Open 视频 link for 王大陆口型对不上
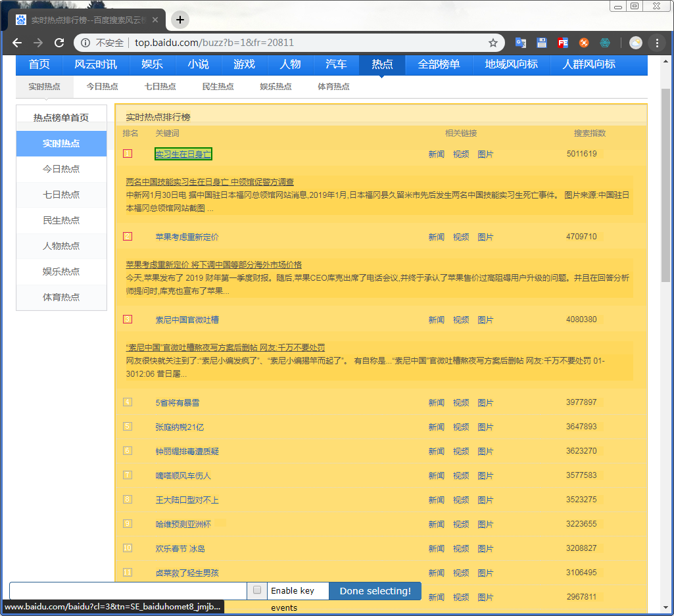The height and width of the screenshot is (616, 674). pyautogui.click(x=461, y=500)
